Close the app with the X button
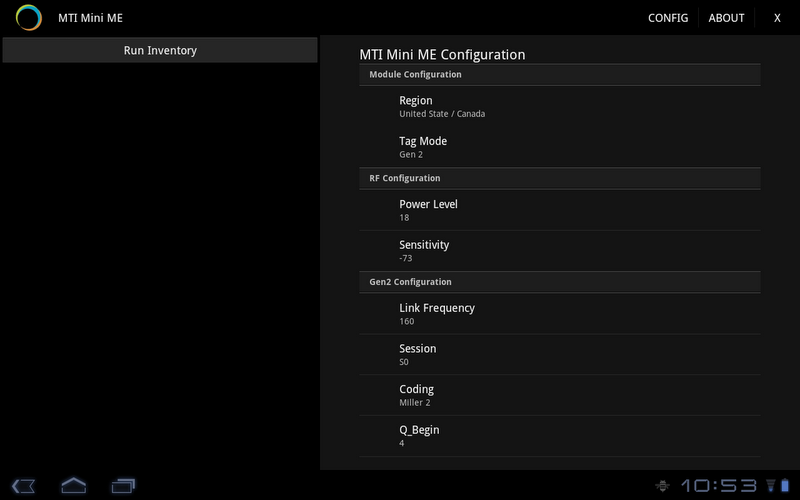The width and height of the screenshot is (800, 500). tap(777, 18)
